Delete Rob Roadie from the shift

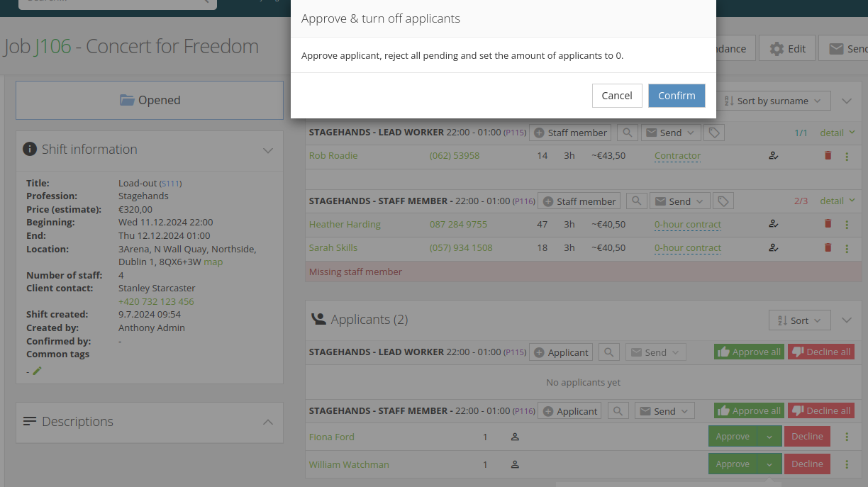point(828,156)
